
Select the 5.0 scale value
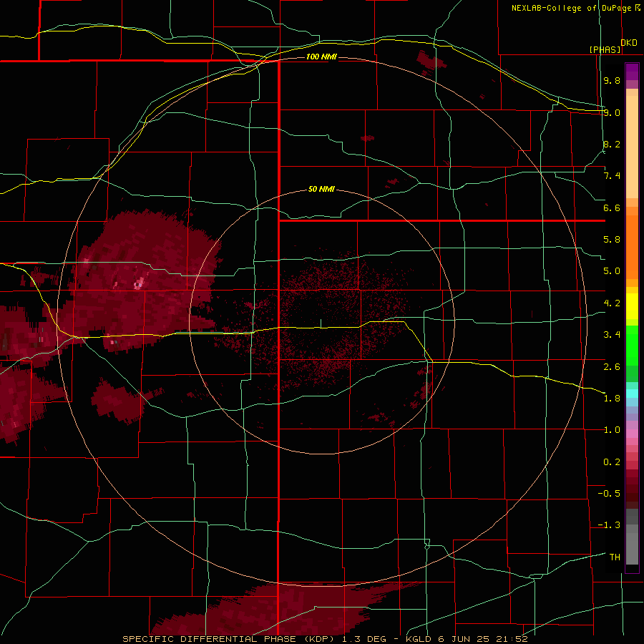pos(612,271)
